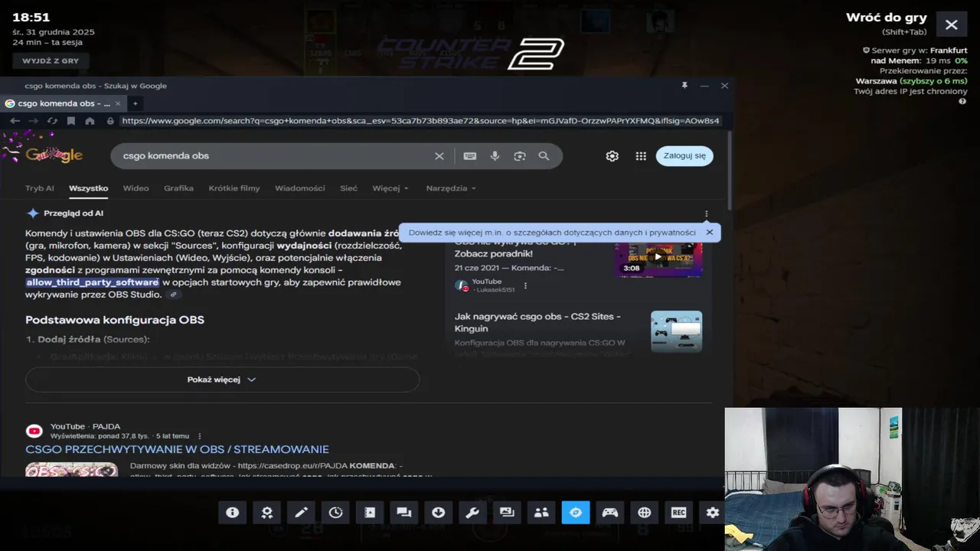Image resolution: width=980 pixels, height=551 pixels.
Task: Pin the overlay browser window
Action: 684,86
